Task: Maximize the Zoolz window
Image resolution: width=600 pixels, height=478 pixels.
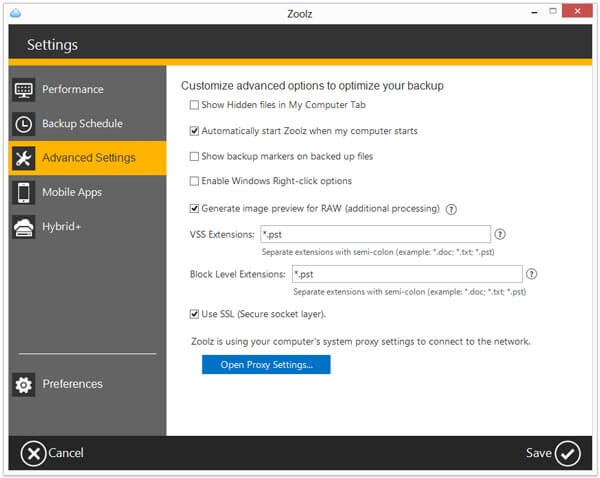Action: tap(553, 11)
